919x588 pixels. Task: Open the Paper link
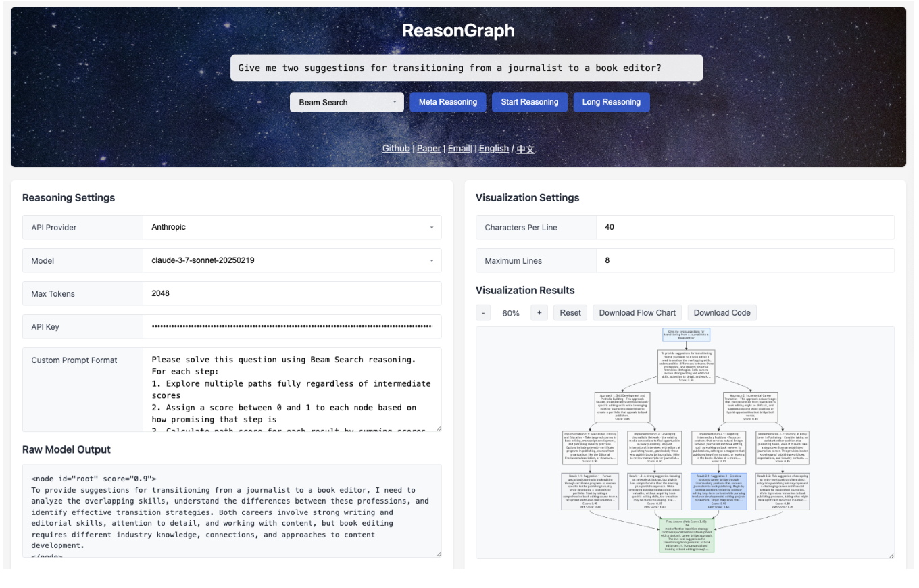click(429, 148)
